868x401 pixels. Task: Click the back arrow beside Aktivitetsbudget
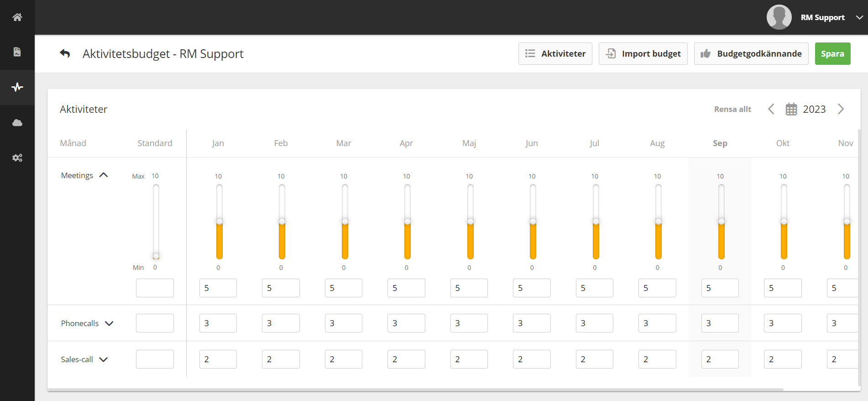(x=65, y=53)
